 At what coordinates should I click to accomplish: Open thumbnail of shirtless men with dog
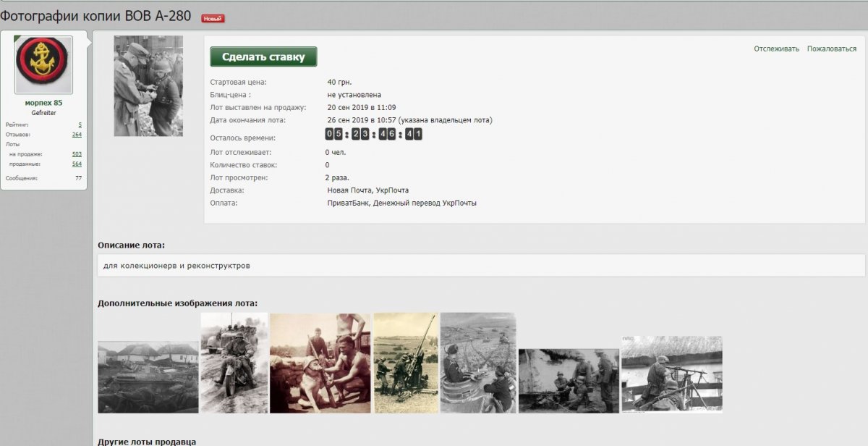320,363
